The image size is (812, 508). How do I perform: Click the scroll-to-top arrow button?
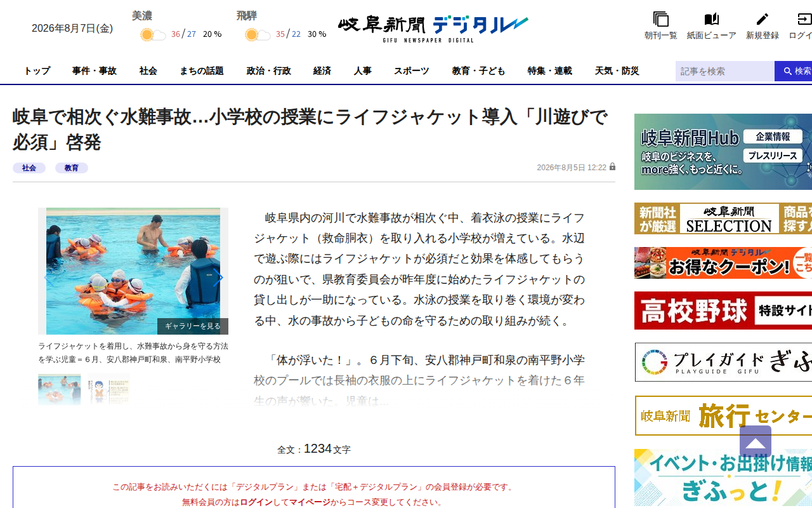756,441
